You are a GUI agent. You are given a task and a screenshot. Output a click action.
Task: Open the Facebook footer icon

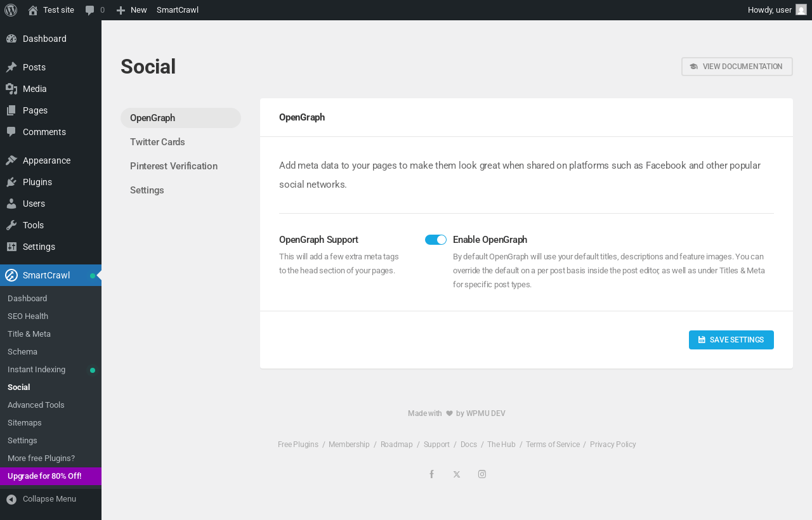431,474
